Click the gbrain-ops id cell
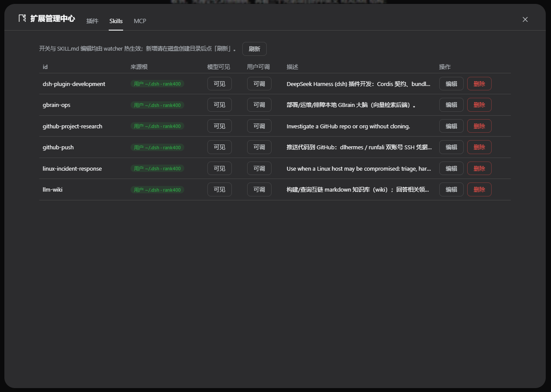 coord(56,105)
